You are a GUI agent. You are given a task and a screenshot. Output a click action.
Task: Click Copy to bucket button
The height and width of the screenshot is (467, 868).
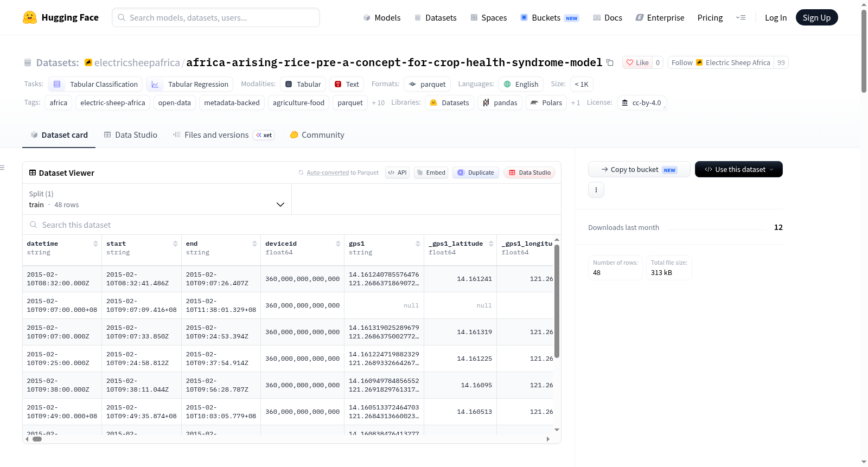[639, 169]
